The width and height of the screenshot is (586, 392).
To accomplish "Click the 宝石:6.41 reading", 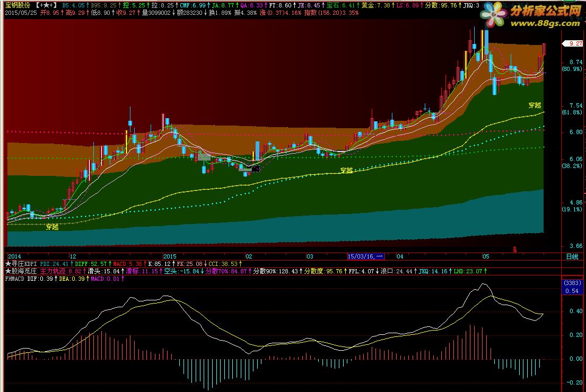I will [x=340, y=5].
